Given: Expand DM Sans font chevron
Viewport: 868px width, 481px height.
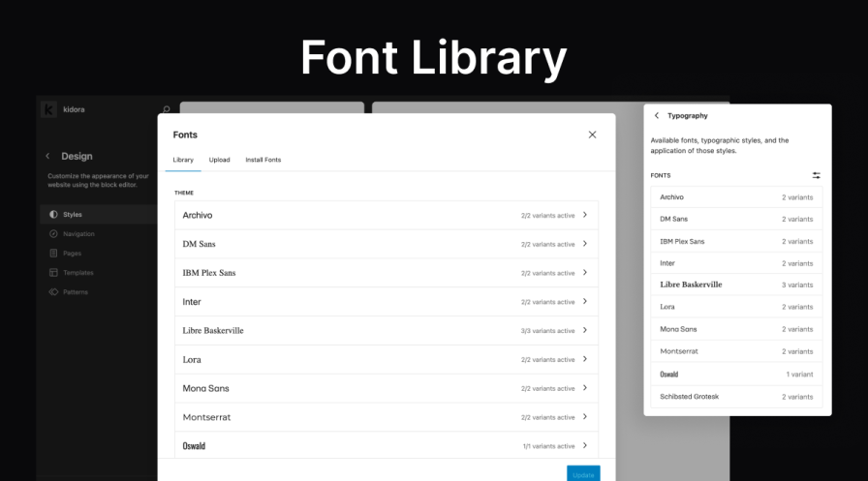Looking at the screenshot, I should pos(585,244).
